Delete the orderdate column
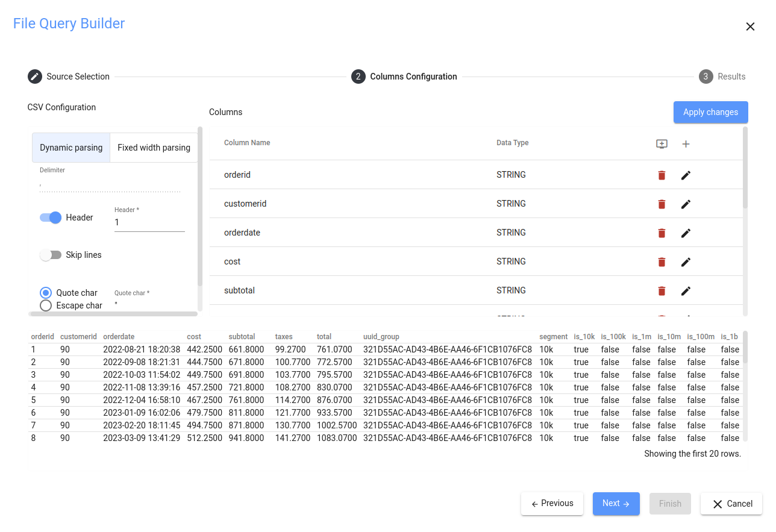Viewport: 776px width, 532px height. tap(662, 233)
